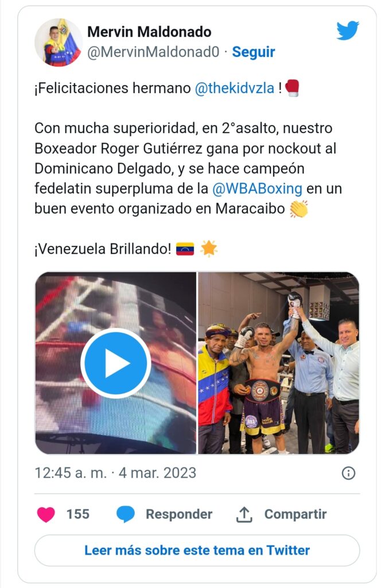Open Mervin Maldonado's profile avatar
Screen dimensions: 389x588
[59, 42]
